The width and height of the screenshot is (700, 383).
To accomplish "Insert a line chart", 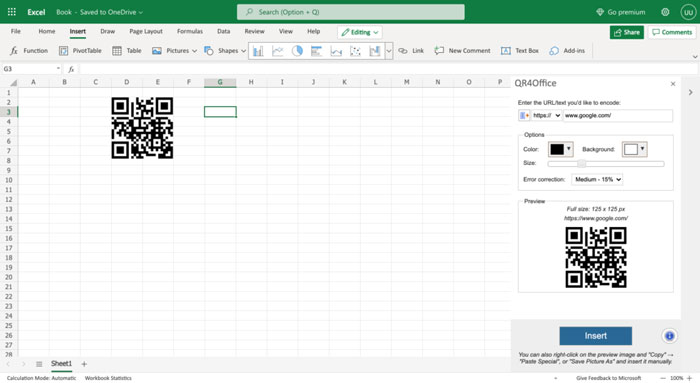I will tap(278, 51).
